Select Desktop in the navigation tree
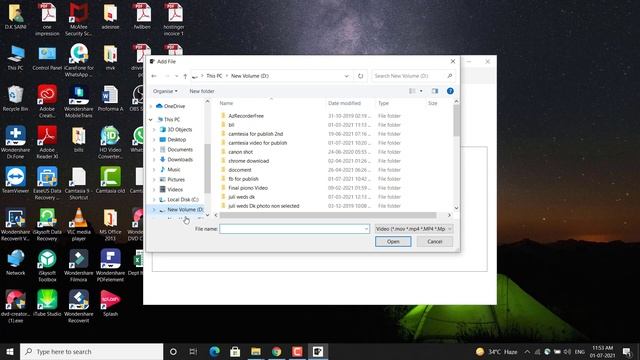Screen dimensions: 640x360 [x=176, y=140]
